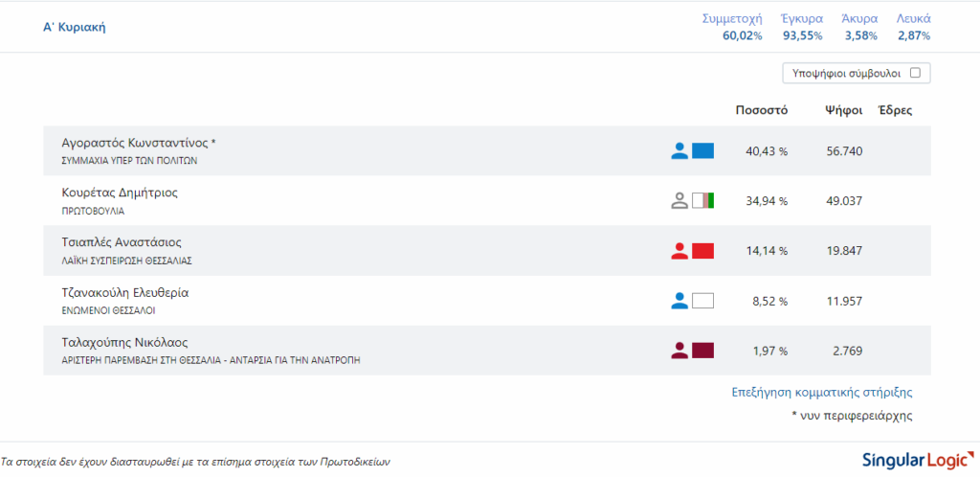
Task: Select candidate name Κουρέτας Δημήτριος
Action: pos(120,193)
